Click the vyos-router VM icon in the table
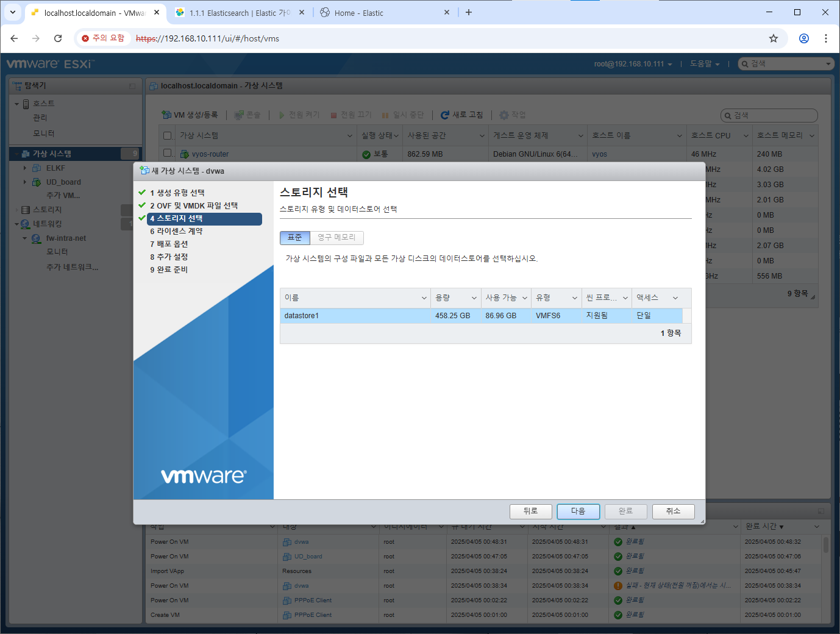840x634 pixels. tap(184, 154)
